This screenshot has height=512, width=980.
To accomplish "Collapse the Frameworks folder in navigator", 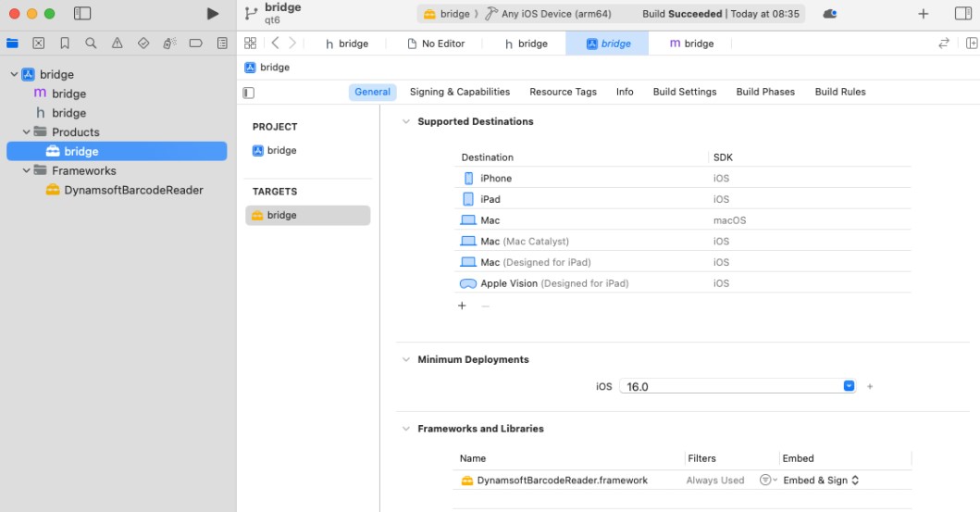I will [x=27, y=170].
